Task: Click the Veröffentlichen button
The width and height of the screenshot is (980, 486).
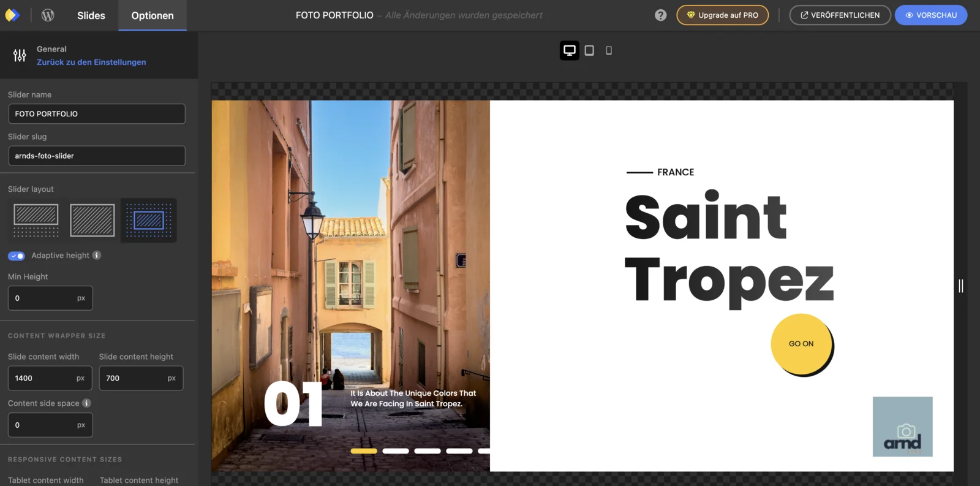Action: (840, 15)
